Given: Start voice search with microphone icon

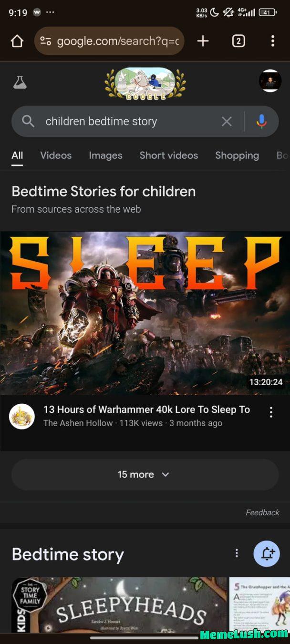Looking at the screenshot, I should 261,122.
